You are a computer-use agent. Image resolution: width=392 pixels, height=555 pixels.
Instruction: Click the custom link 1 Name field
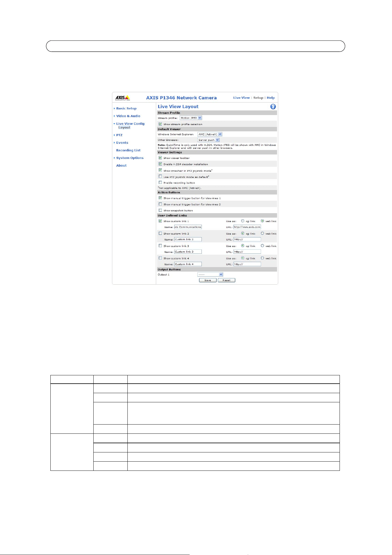[x=188, y=227]
